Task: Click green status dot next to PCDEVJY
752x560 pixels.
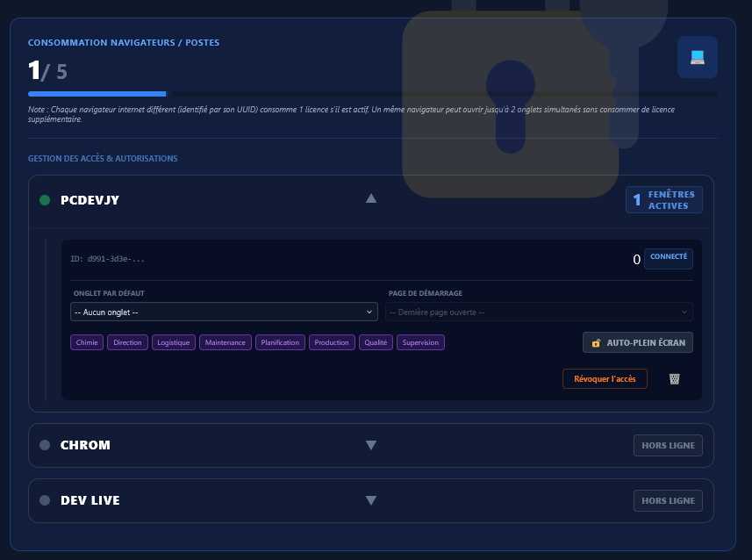Action: (x=45, y=200)
